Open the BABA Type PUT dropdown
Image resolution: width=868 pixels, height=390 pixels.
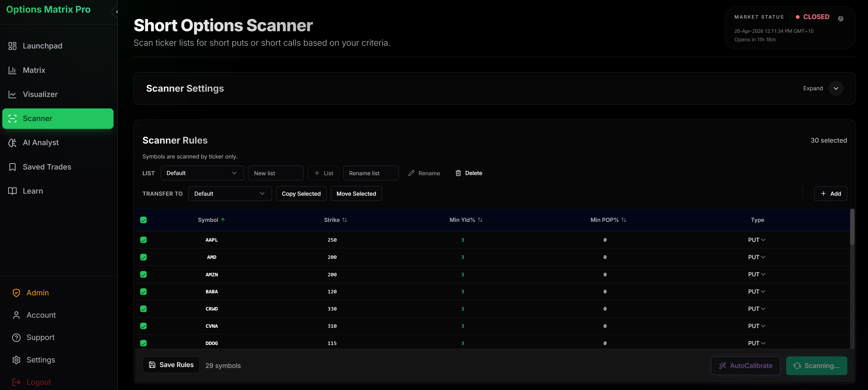pyautogui.click(x=757, y=292)
